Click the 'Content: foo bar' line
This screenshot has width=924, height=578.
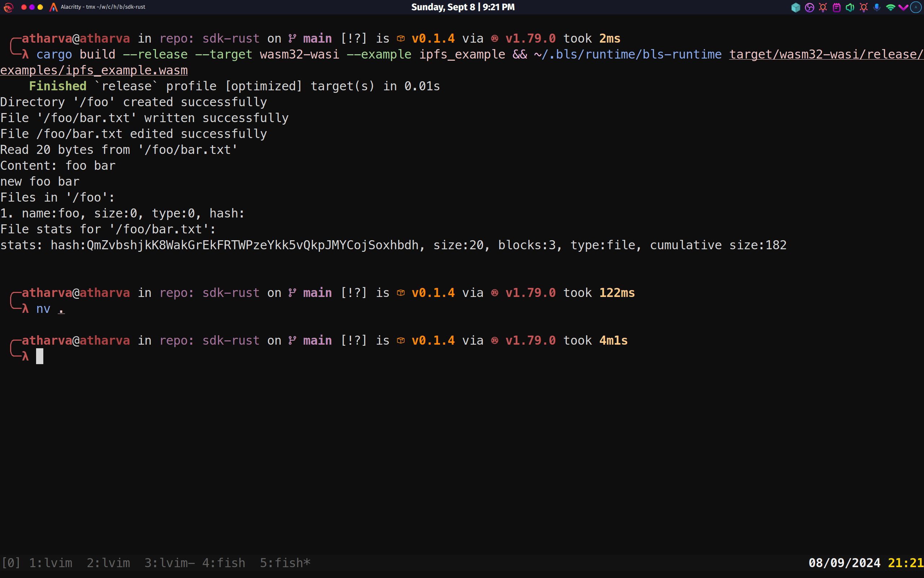(x=58, y=165)
